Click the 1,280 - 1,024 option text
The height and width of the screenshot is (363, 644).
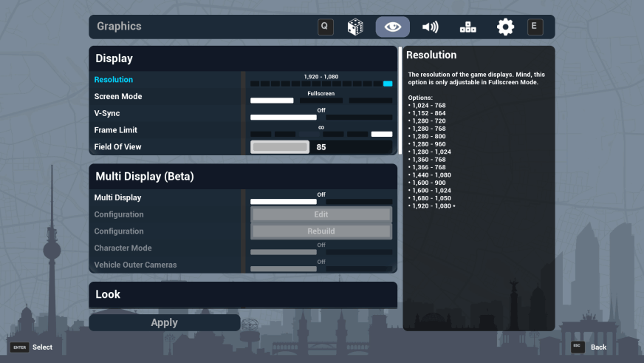pyautogui.click(x=431, y=152)
